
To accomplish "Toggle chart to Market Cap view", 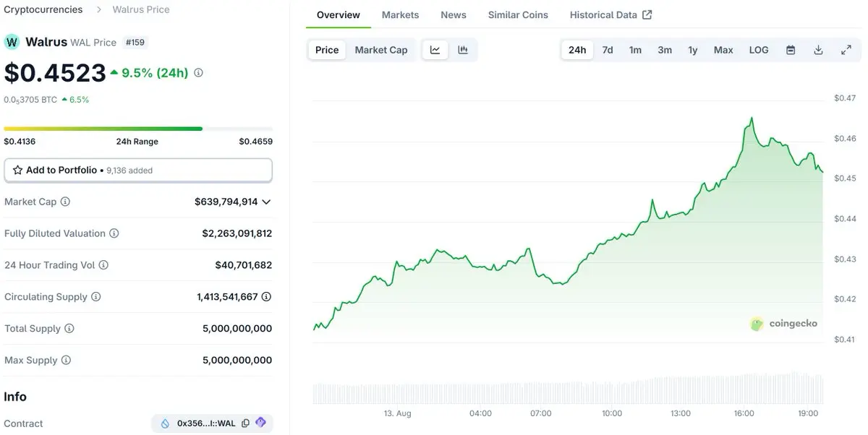I will (x=381, y=50).
